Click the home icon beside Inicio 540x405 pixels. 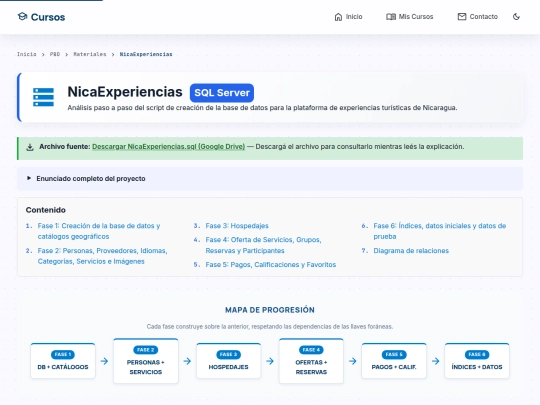(338, 17)
